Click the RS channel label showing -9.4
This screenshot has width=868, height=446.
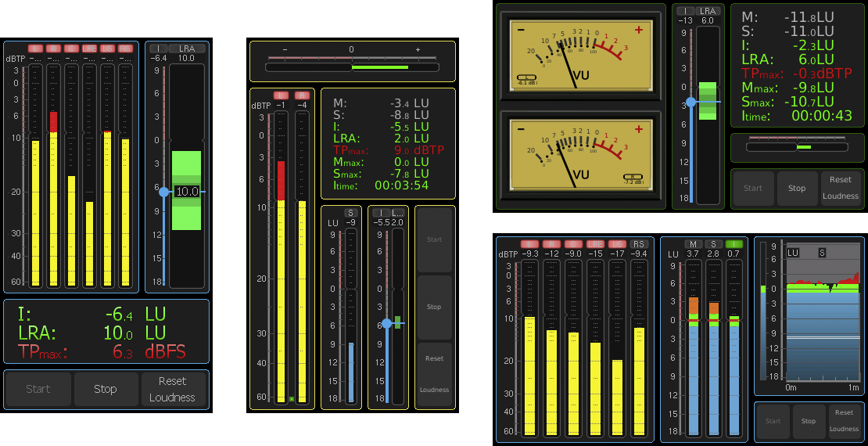pos(639,244)
